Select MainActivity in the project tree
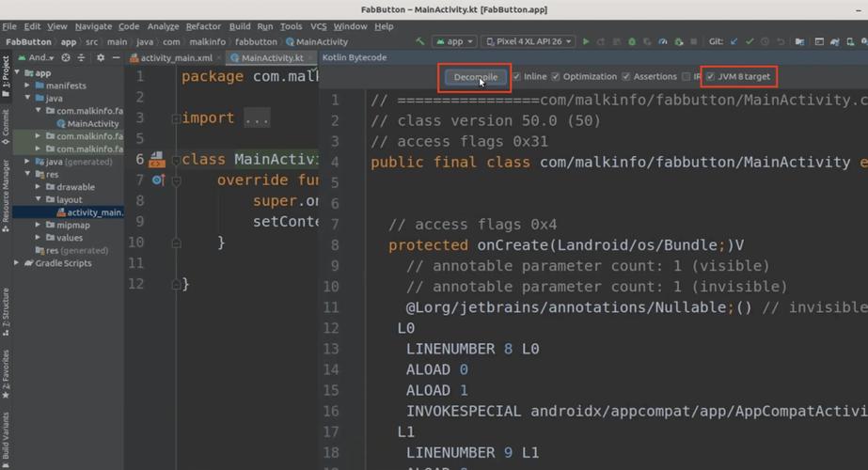 pos(92,123)
